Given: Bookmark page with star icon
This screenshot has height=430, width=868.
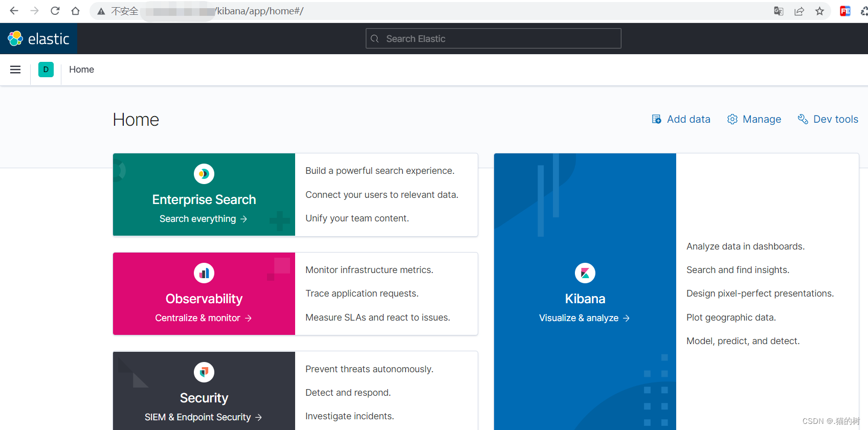Looking at the screenshot, I should click(819, 11).
